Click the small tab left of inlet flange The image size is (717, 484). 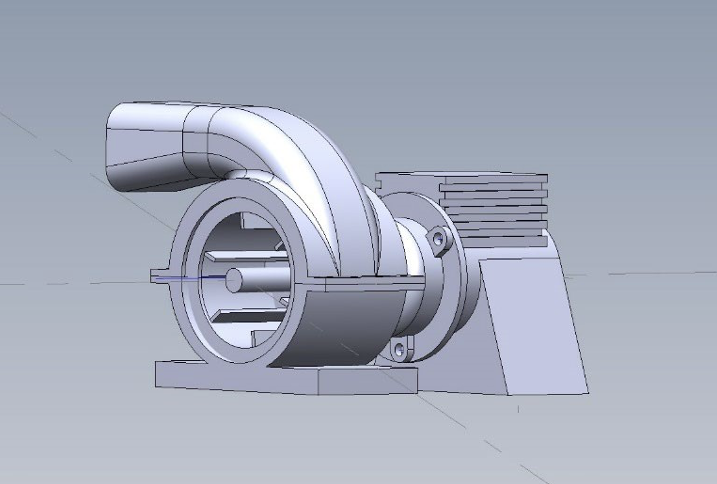160,276
